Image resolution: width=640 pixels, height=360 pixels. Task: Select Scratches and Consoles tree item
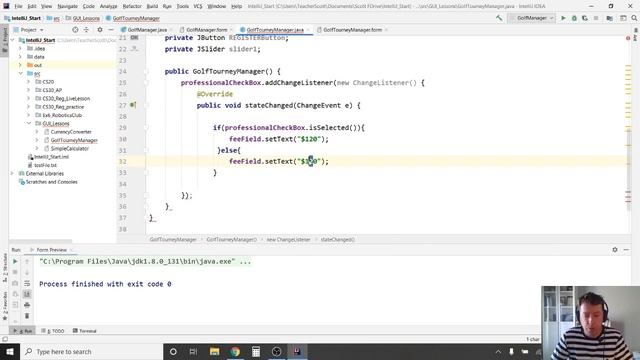tap(51, 182)
